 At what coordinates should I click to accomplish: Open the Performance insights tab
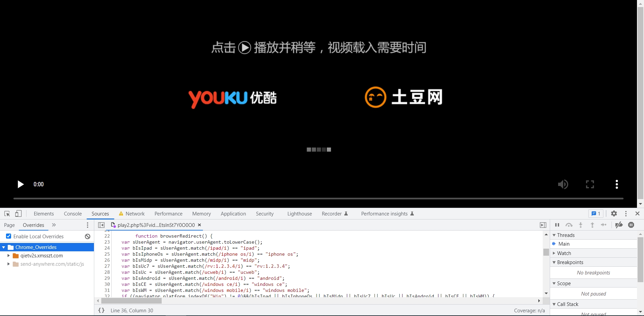(387, 214)
